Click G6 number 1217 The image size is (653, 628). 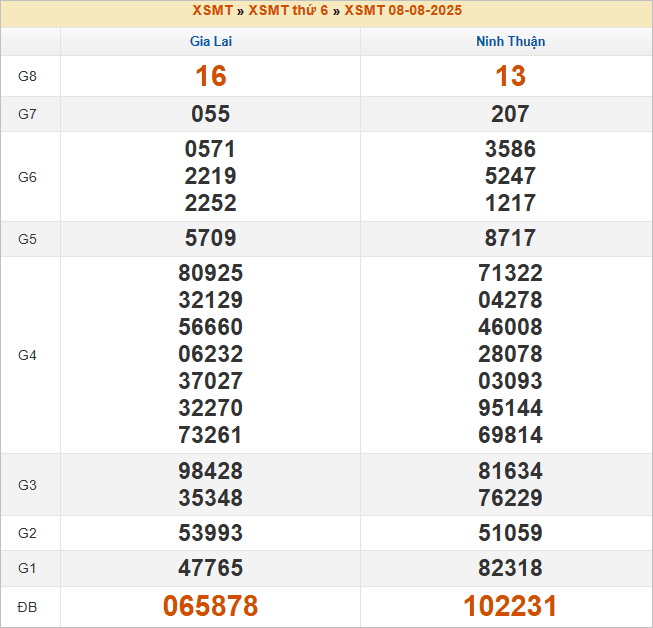(511, 203)
